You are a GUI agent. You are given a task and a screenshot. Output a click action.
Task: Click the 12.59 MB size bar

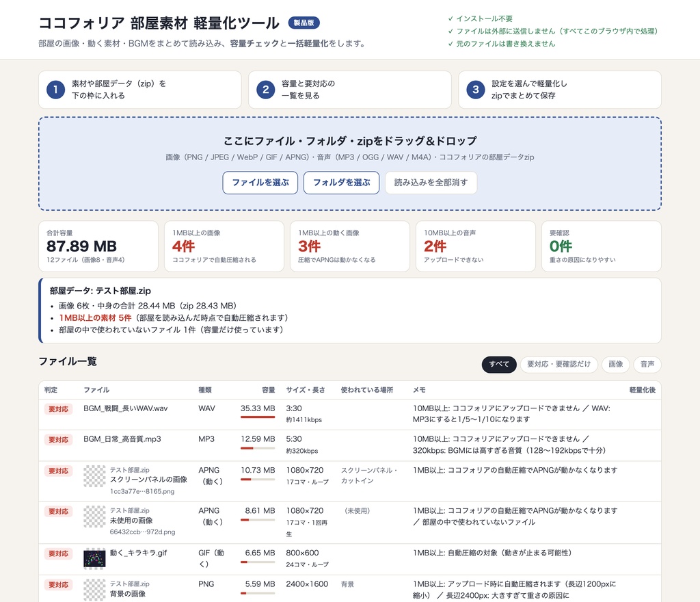pyautogui.click(x=258, y=448)
